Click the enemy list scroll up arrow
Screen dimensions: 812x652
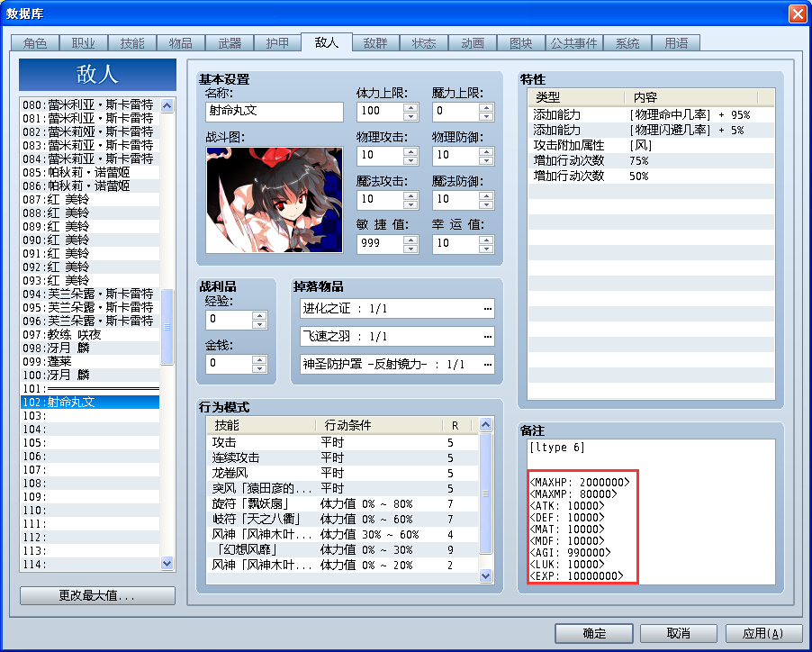point(167,105)
